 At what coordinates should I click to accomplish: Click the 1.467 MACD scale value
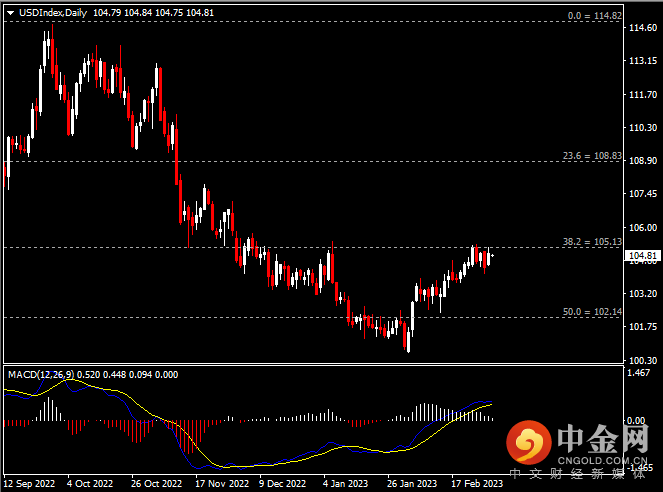tap(638, 373)
